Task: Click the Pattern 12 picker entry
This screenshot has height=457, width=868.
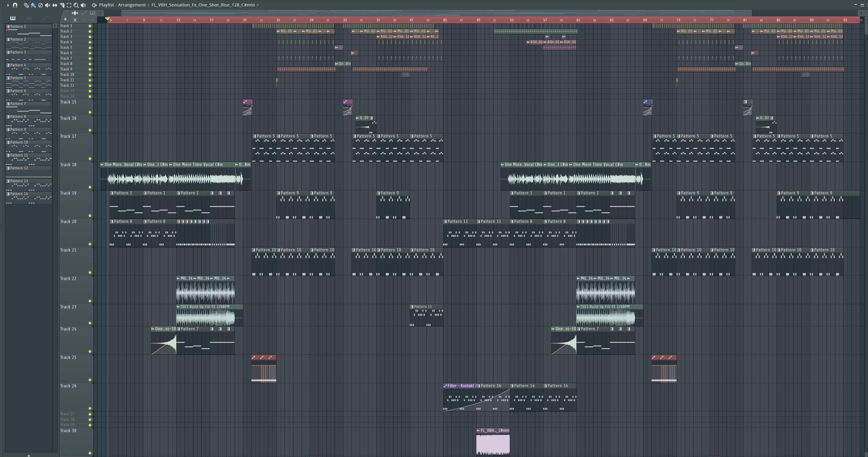Action: pyautogui.click(x=28, y=172)
